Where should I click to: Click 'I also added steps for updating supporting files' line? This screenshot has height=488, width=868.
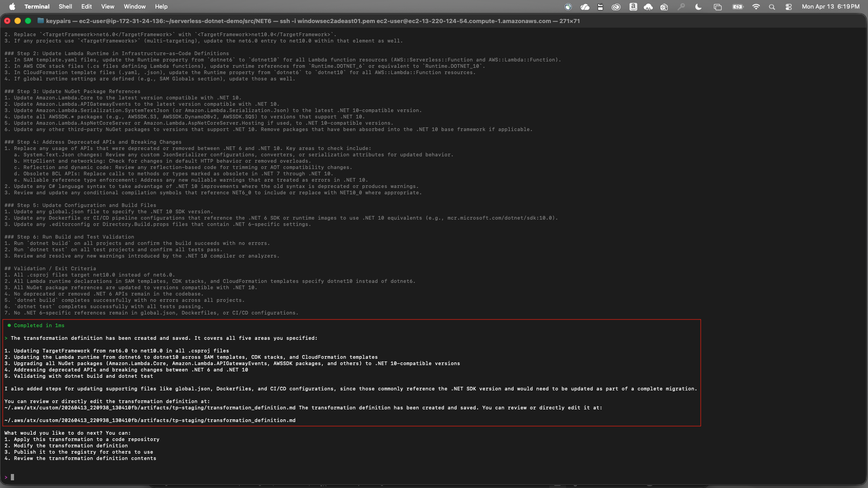351,389
